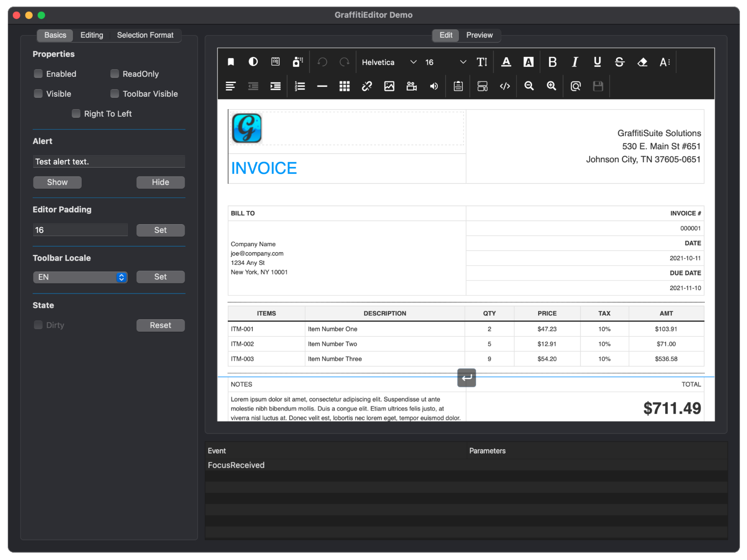
Task: Insert a table grid
Action: pos(344,86)
